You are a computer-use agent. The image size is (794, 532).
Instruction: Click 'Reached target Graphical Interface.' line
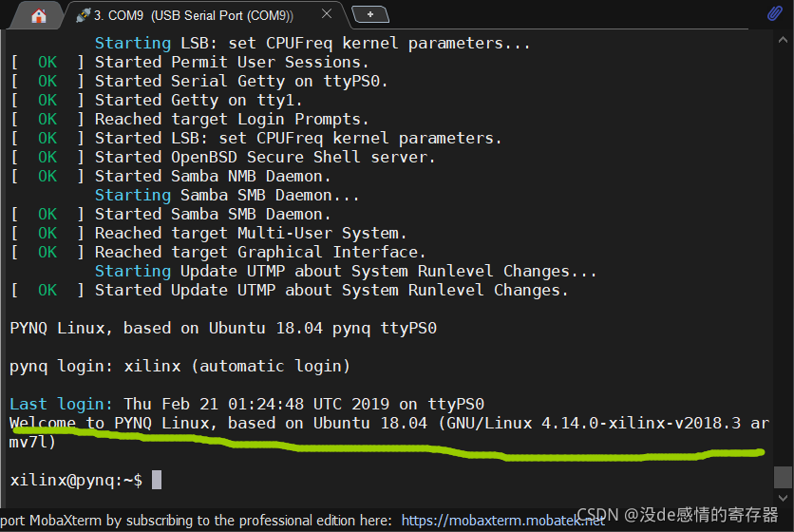218,253
